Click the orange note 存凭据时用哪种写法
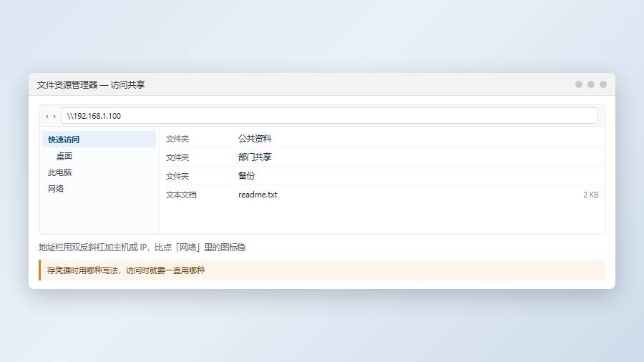 click(x=322, y=270)
